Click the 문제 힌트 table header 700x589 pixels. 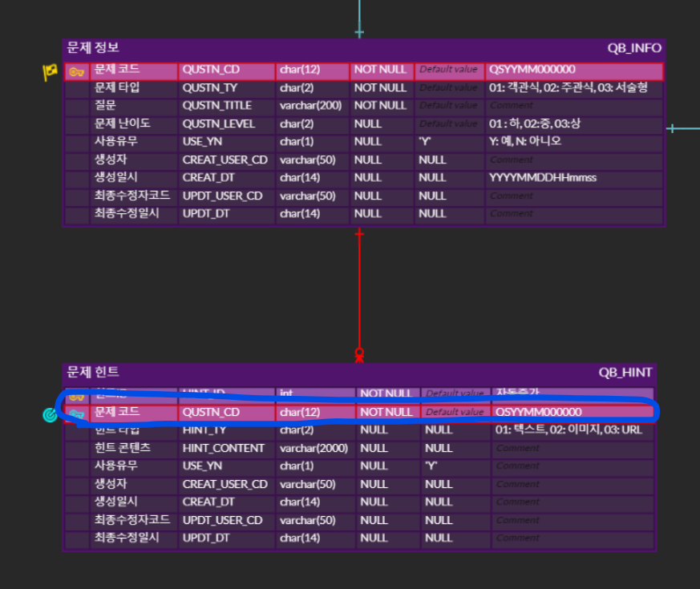point(321,373)
